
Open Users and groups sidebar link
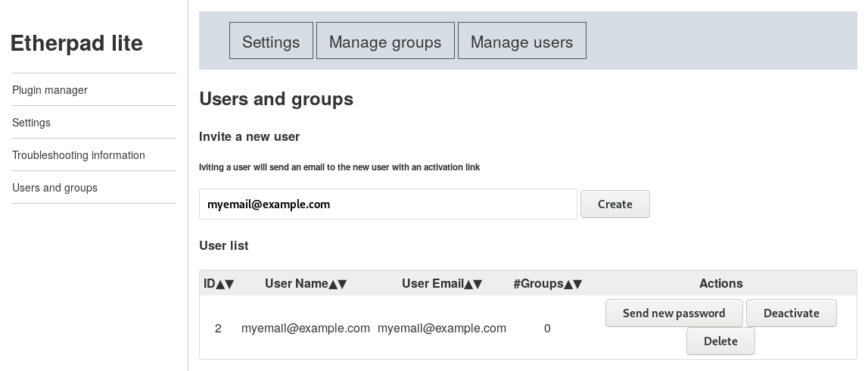tap(54, 188)
